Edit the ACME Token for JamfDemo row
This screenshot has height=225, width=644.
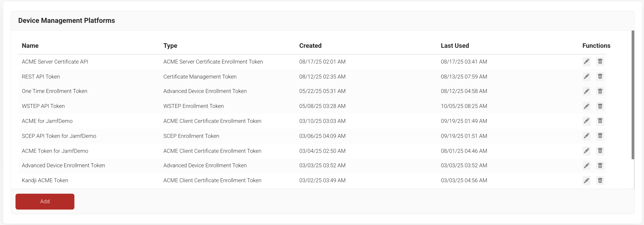586,151
